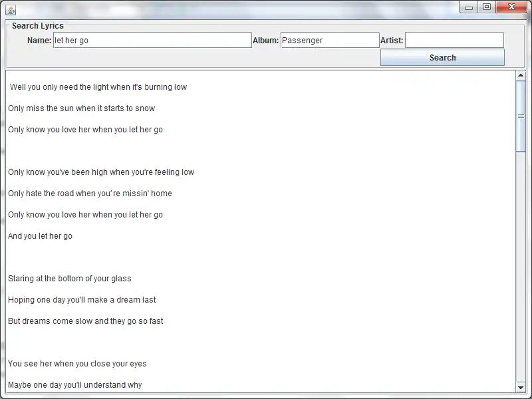Click line "Maybe one day you'll understand why"
This screenshot has width=532, height=399.
[x=75, y=385]
